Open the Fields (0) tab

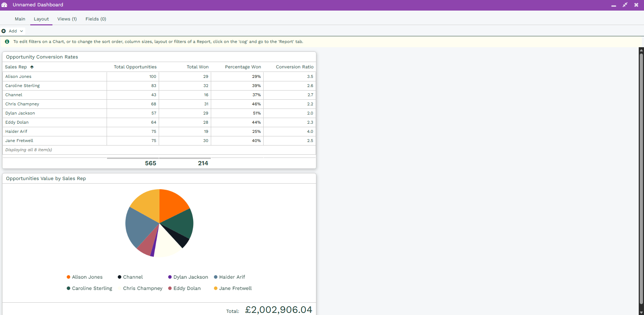(96, 19)
